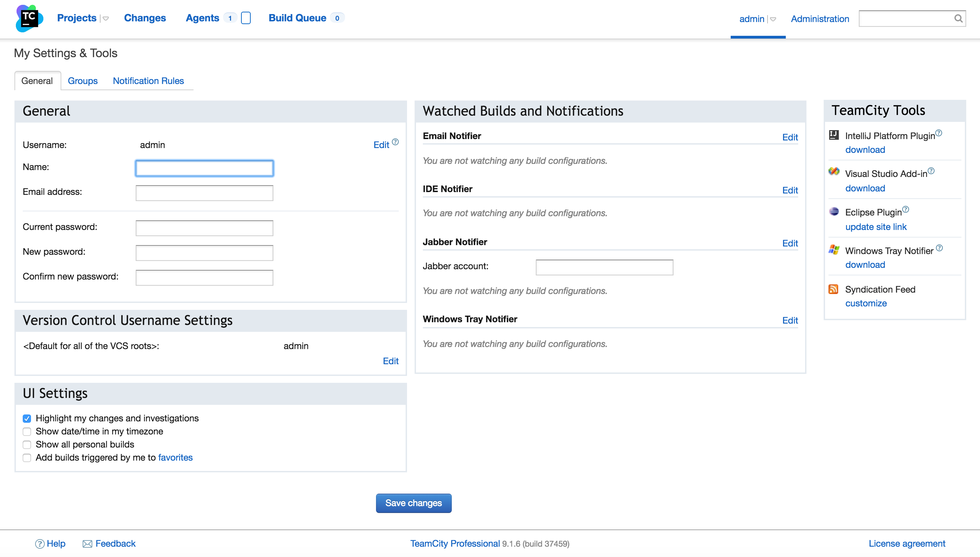Expand the admin user dropdown arrow

click(x=773, y=19)
